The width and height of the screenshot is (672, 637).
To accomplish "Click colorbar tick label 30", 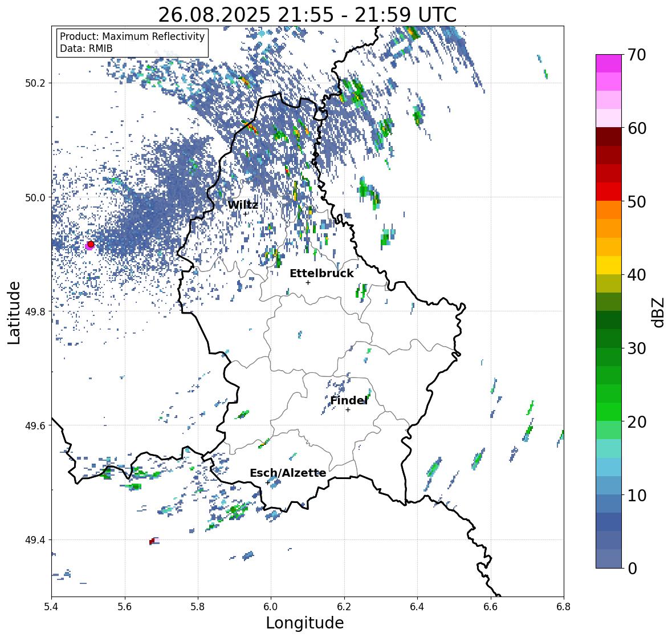I will click(x=637, y=348).
